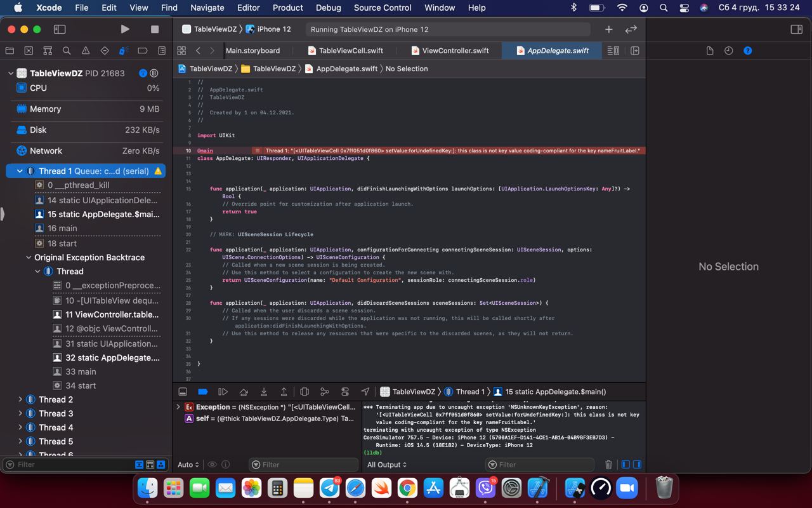Step out in debug bar

point(284,392)
